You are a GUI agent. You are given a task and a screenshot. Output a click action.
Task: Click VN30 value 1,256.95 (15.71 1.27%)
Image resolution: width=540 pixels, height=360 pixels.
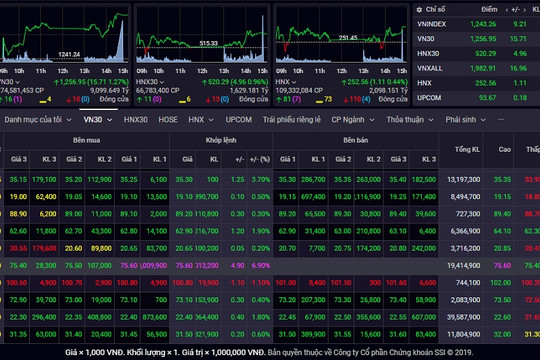91,82
